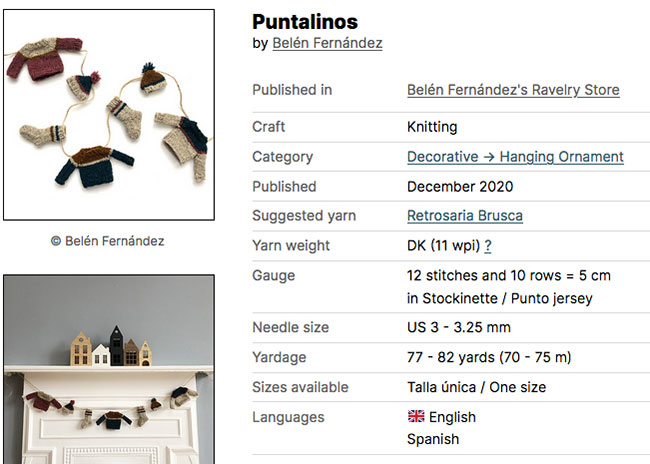The width and height of the screenshot is (650, 464).
Task: Click the UK flag icon beside English
Action: pos(416,417)
